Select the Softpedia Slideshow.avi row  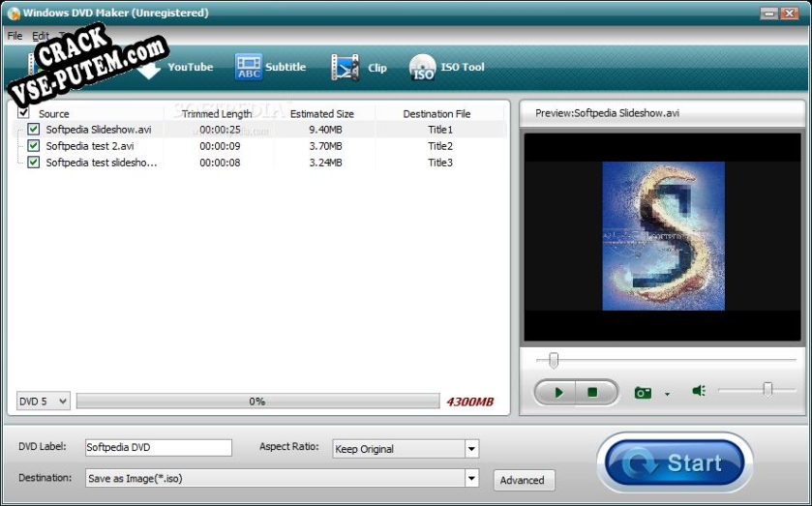[x=259, y=130]
